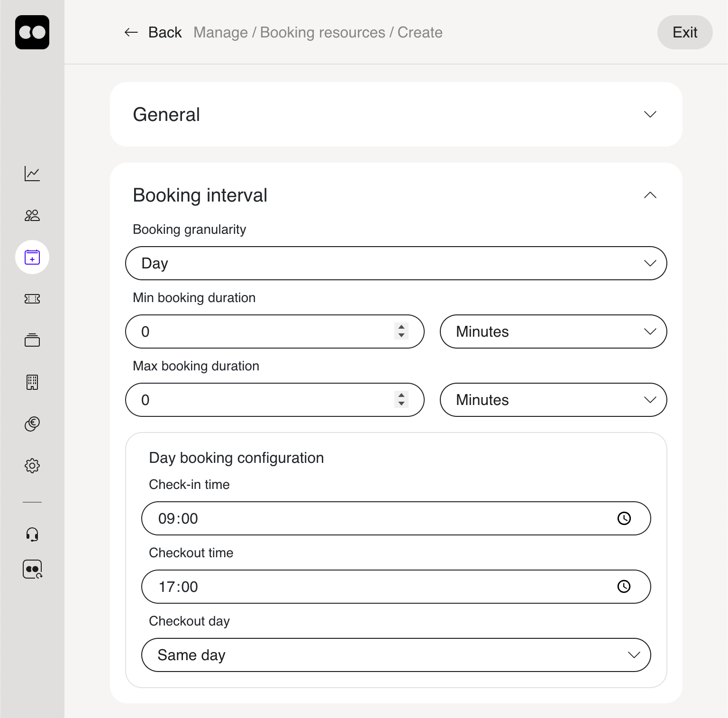Click the Booking granularity label
The width and height of the screenshot is (728, 718).
tap(190, 230)
